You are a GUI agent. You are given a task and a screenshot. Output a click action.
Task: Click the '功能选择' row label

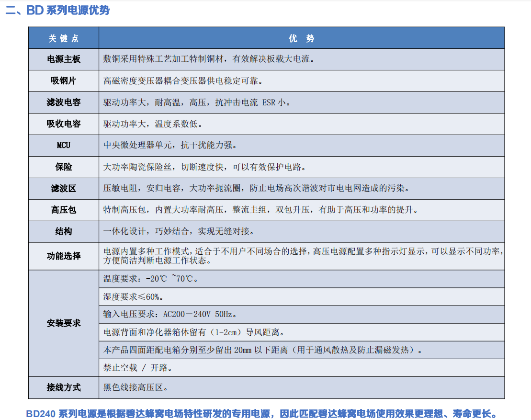tap(64, 256)
